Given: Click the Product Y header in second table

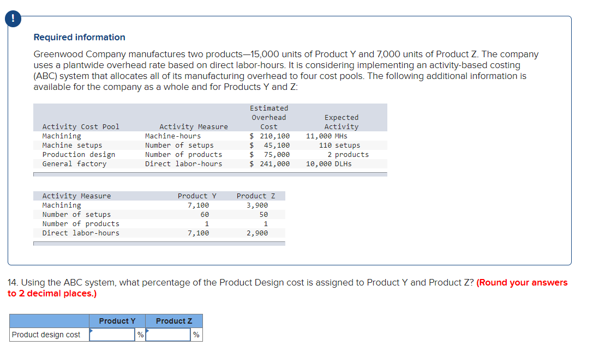Looking at the screenshot, I should pos(197,196).
